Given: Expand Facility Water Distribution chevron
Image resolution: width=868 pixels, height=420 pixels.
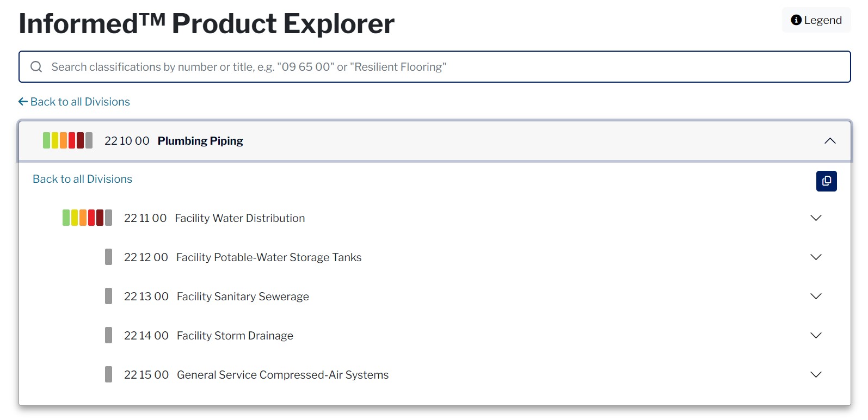Looking at the screenshot, I should (x=815, y=218).
